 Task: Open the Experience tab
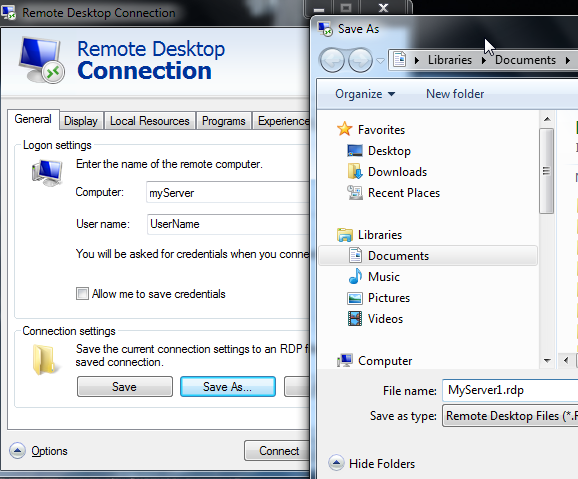pyautogui.click(x=281, y=121)
